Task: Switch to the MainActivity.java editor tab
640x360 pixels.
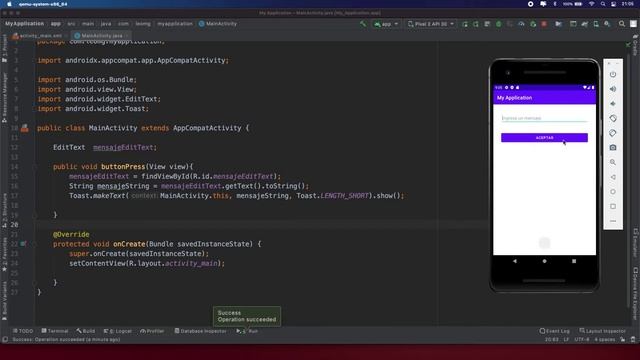Action: coord(101,36)
